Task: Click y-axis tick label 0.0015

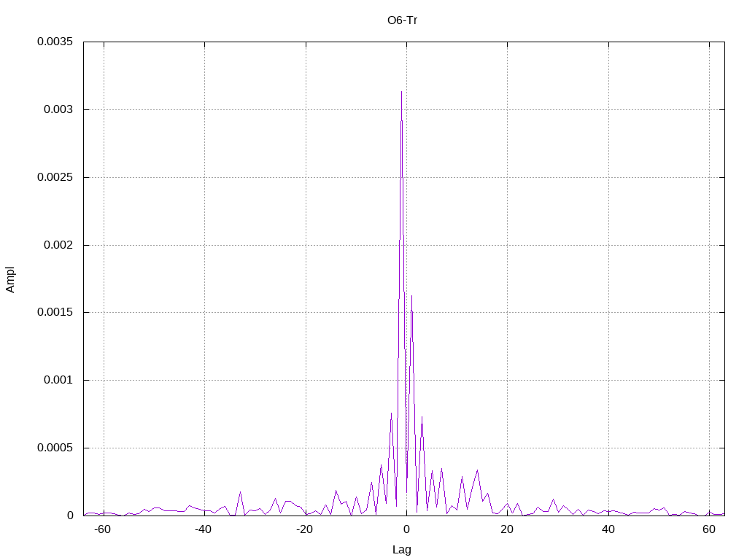Action: pos(55,312)
